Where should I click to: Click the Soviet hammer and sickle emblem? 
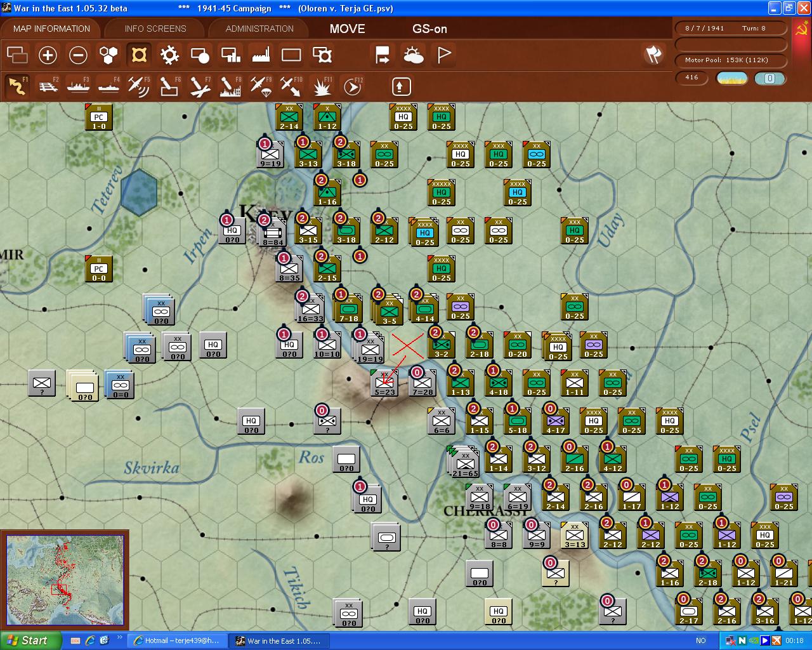(x=802, y=29)
